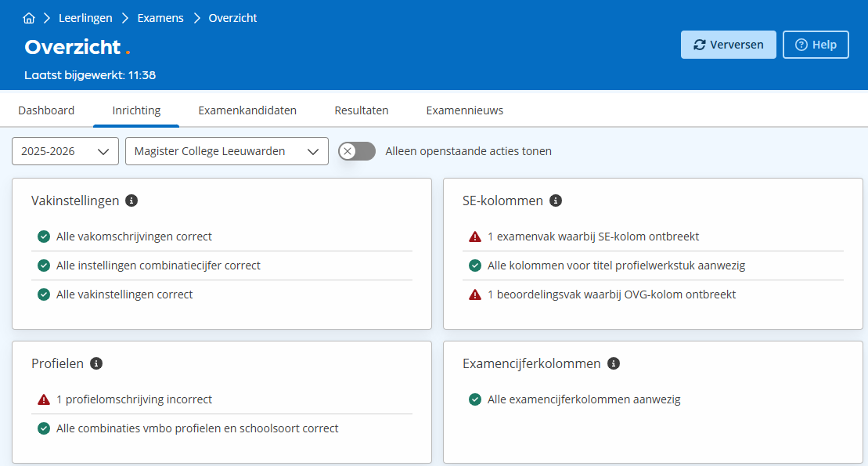Image resolution: width=868 pixels, height=466 pixels.
Task: Open the 2025-2026 school year dropdown
Action: pyautogui.click(x=65, y=151)
